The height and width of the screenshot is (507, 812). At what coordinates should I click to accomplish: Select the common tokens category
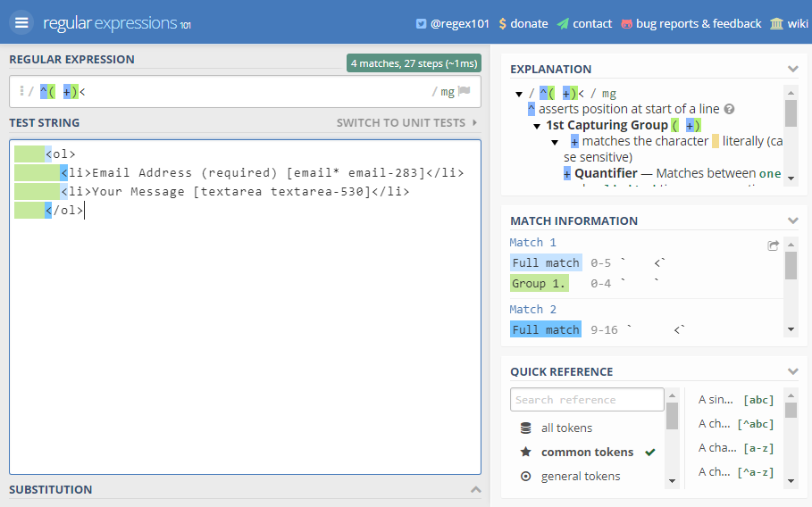(x=587, y=452)
